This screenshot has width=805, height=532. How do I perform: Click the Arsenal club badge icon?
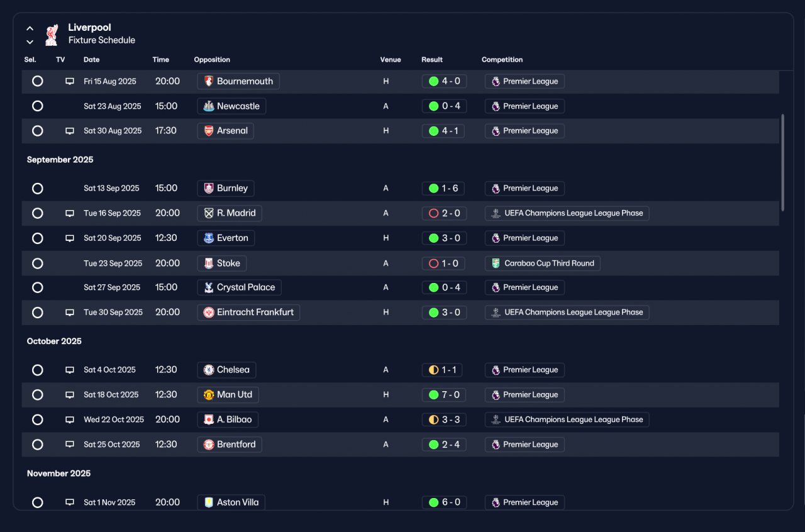[x=209, y=131]
